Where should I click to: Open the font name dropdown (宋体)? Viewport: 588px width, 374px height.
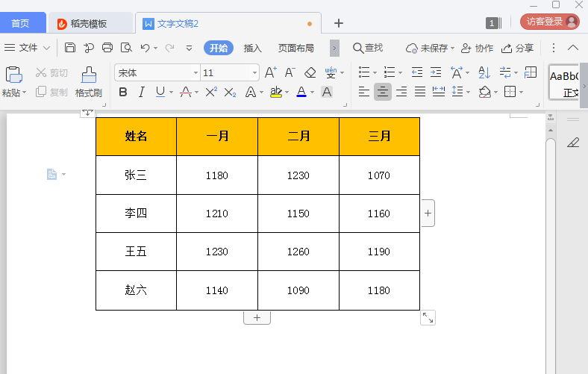[196, 73]
